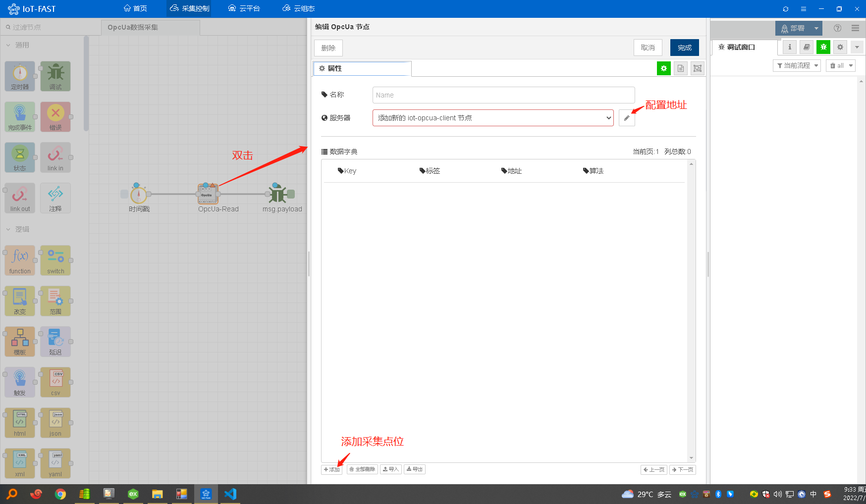Trigger the 时间戳 inject node button

(124, 194)
